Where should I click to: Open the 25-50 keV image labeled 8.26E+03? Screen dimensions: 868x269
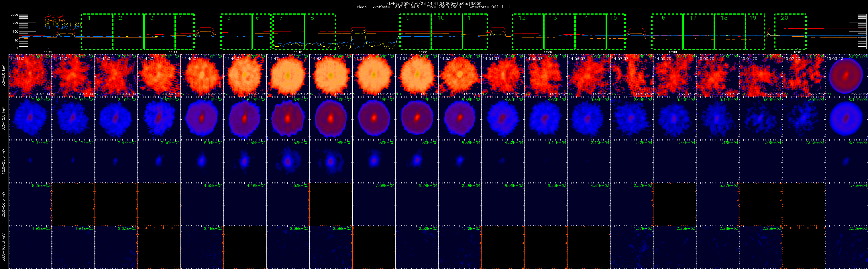click(x=30, y=204)
